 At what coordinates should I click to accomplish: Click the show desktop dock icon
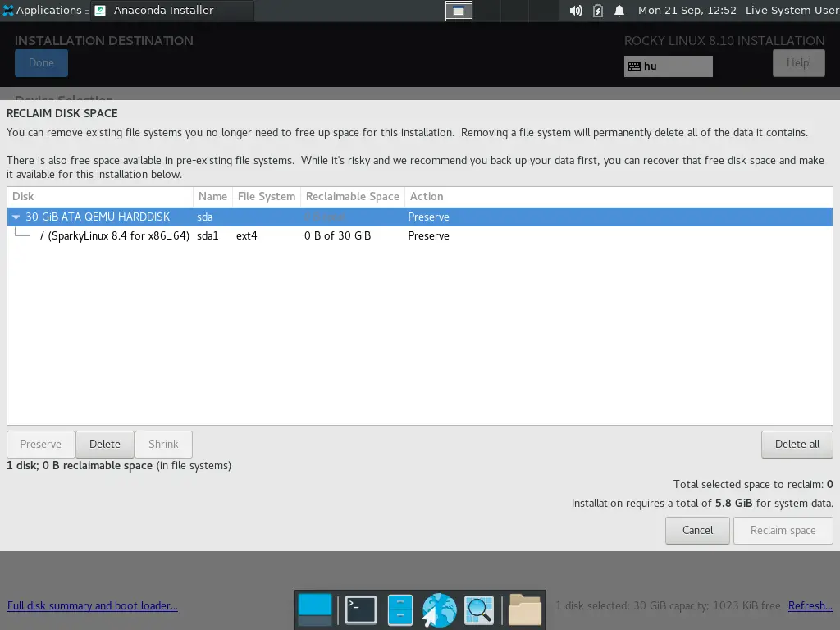pyautogui.click(x=315, y=609)
